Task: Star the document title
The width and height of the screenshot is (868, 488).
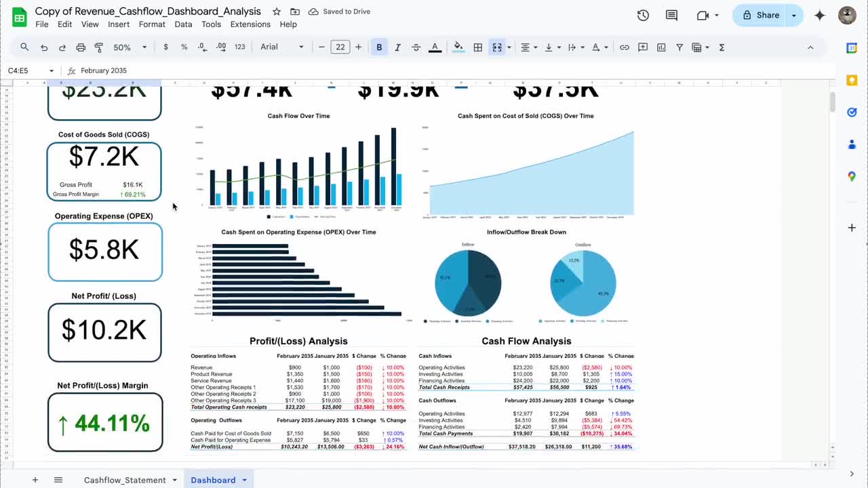Action: 277,12
